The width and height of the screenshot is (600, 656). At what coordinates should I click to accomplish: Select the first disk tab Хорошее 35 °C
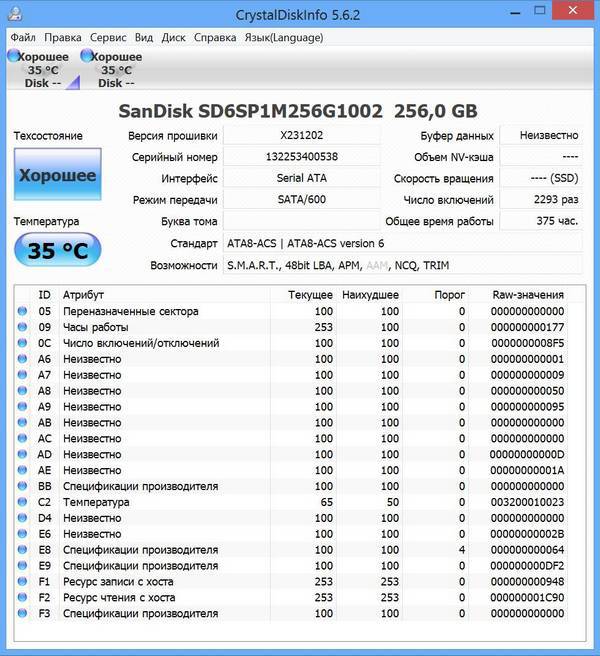pos(43,69)
